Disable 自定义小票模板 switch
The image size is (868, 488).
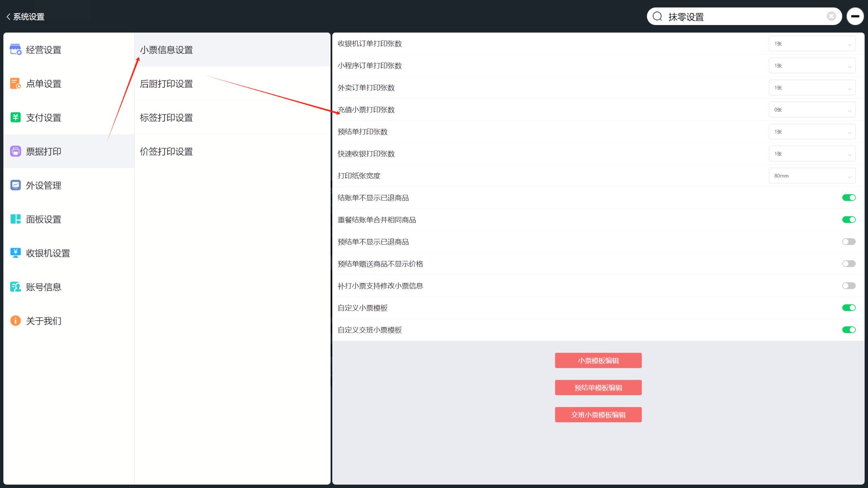click(849, 308)
